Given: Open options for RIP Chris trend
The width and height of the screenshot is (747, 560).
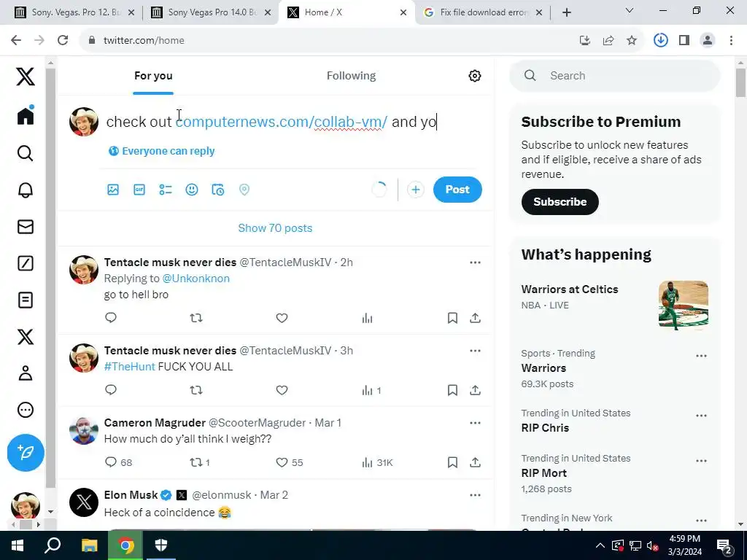Looking at the screenshot, I should (701, 415).
